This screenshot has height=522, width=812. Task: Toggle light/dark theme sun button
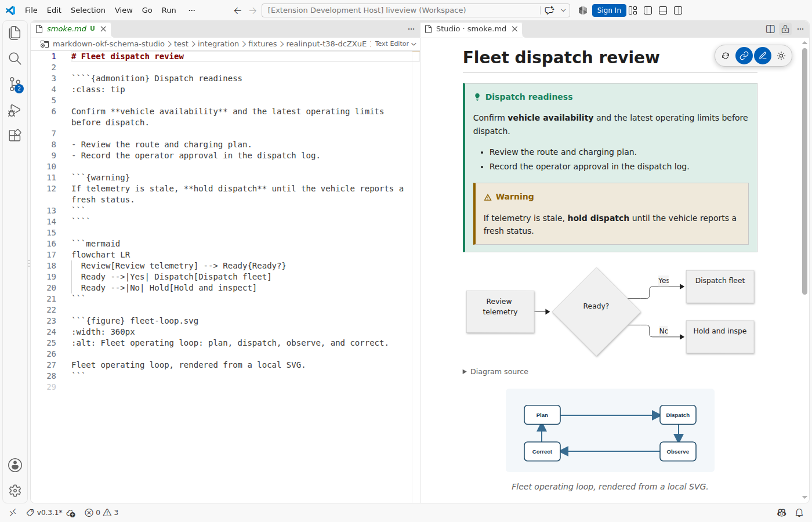click(781, 56)
